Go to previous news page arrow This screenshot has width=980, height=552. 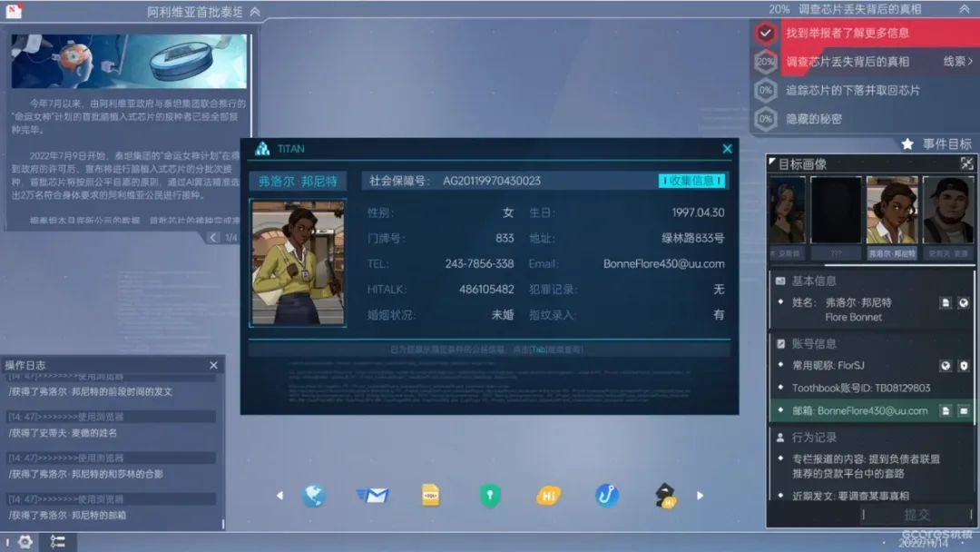(213, 238)
